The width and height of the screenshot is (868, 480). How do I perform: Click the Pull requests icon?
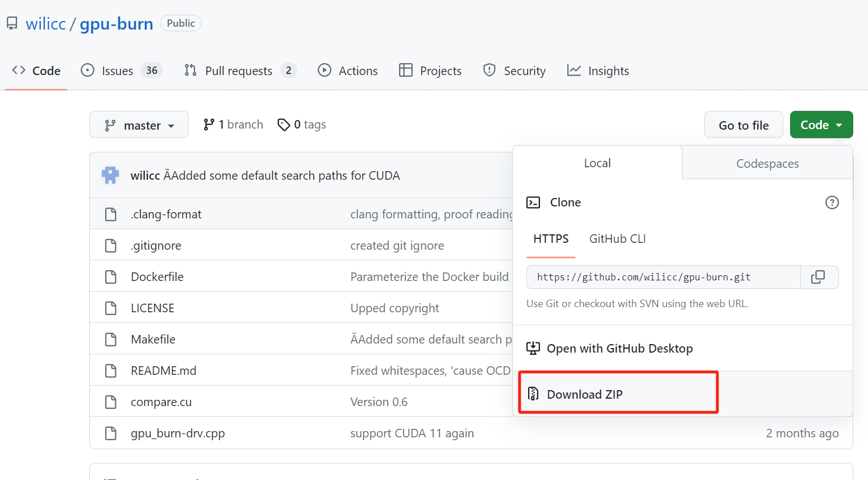coord(190,70)
